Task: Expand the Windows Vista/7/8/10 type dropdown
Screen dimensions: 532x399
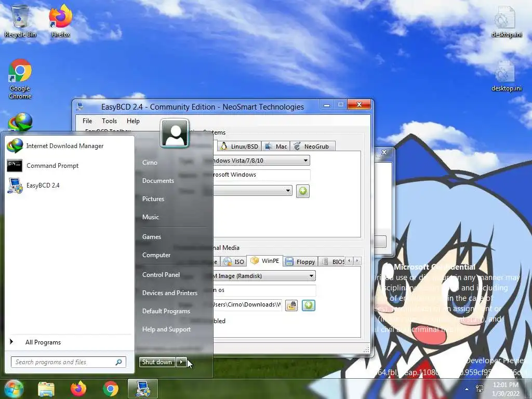Action: (x=305, y=161)
